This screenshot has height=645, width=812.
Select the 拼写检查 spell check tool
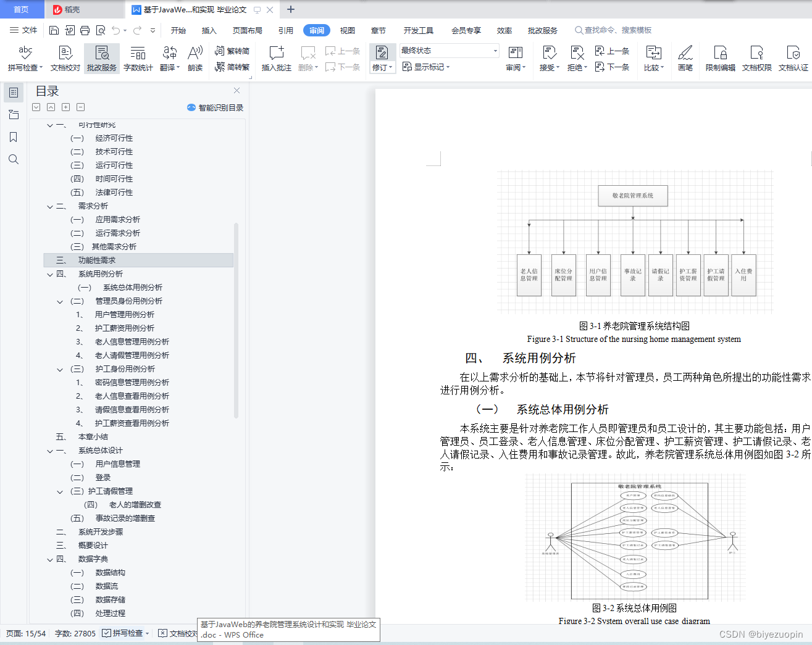click(x=25, y=59)
